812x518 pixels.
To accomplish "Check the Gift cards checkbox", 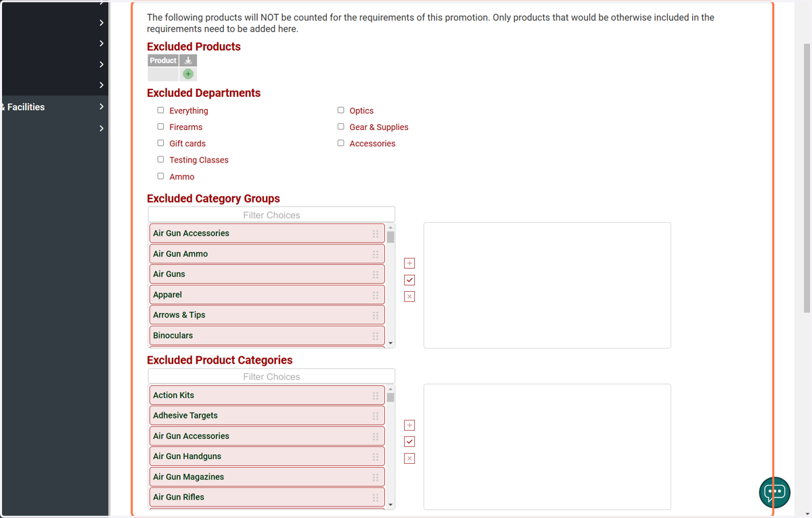I will pyautogui.click(x=160, y=143).
